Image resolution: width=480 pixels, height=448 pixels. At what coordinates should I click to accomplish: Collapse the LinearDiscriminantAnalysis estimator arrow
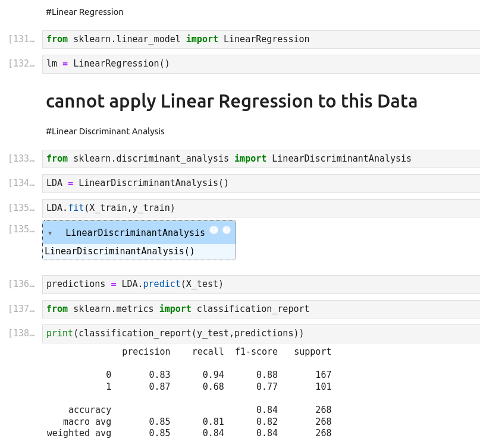click(50, 234)
